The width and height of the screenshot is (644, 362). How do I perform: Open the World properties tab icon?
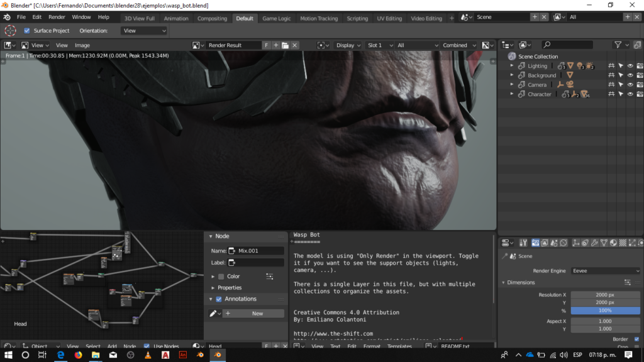point(565,243)
